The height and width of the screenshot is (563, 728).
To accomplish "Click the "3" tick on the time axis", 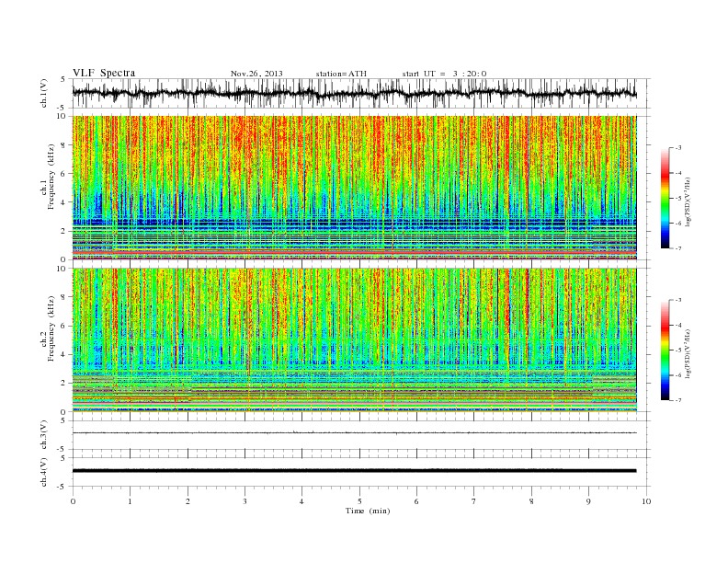I will 245,501.
